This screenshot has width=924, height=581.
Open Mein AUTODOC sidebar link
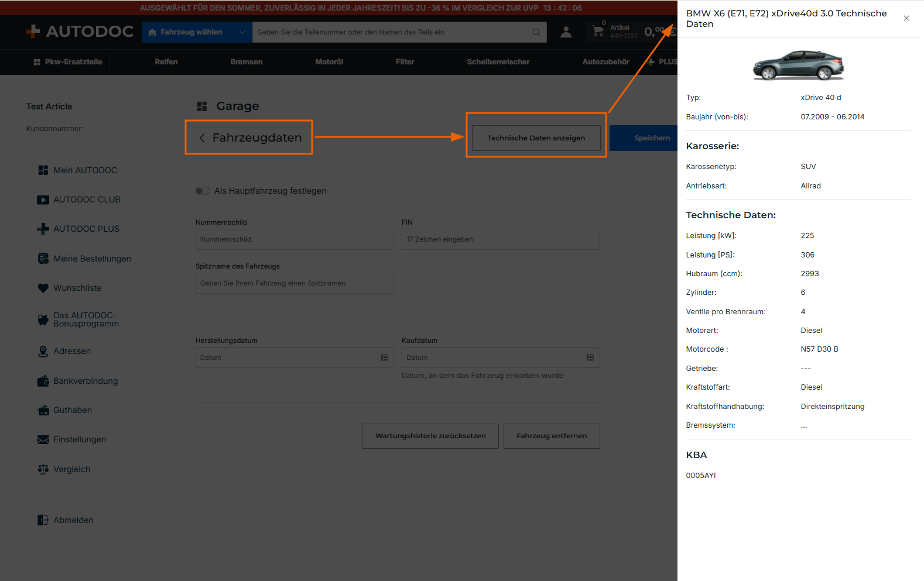tap(85, 170)
